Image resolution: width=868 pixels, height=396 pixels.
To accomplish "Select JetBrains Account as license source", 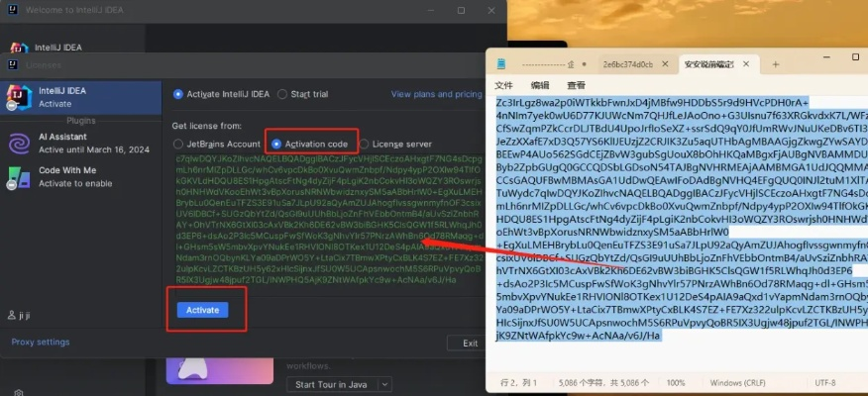I will (177, 144).
